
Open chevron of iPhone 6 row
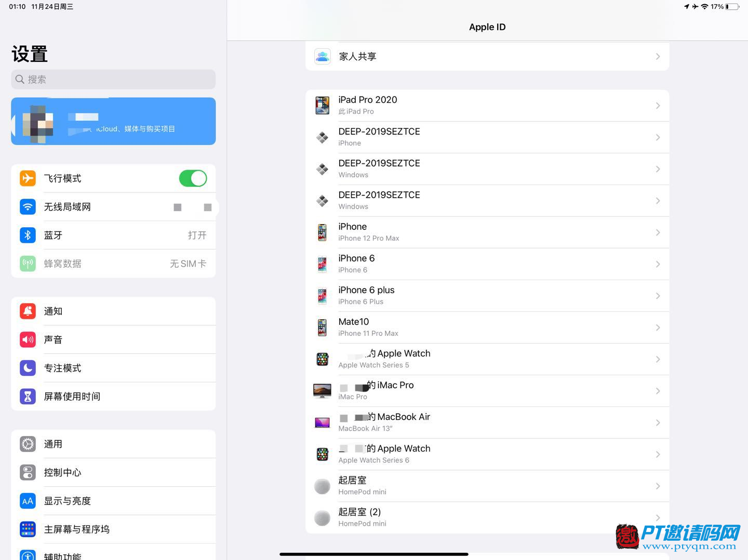tap(658, 264)
